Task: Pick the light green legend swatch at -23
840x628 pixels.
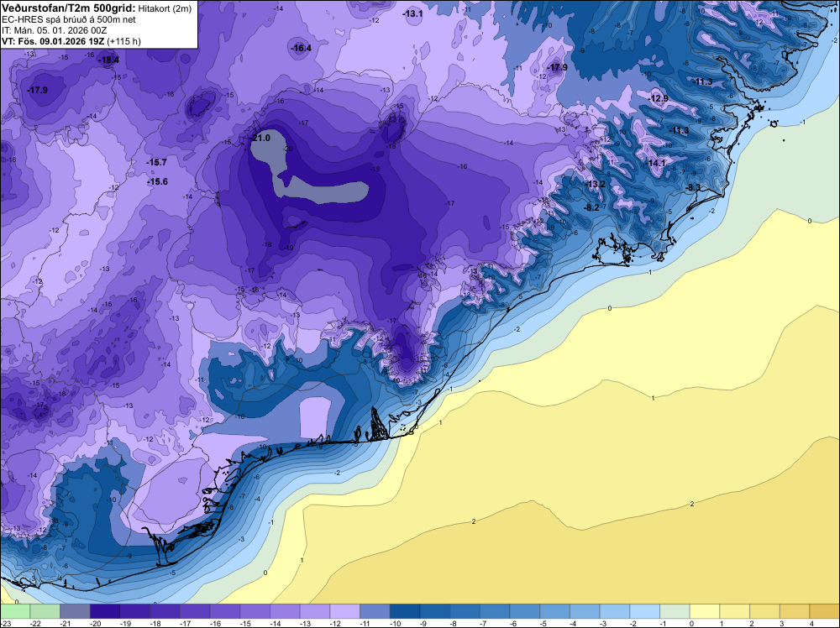Action: [x=15, y=610]
